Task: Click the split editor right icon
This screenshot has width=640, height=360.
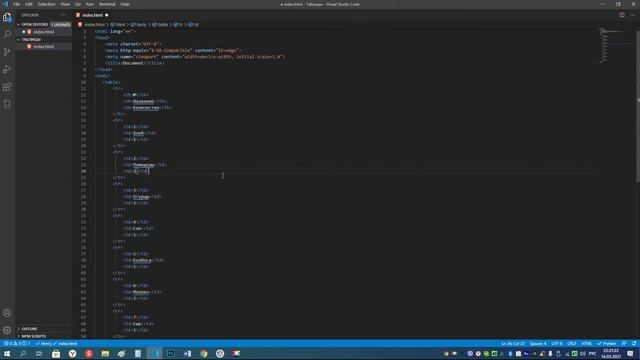Action: [x=622, y=15]
